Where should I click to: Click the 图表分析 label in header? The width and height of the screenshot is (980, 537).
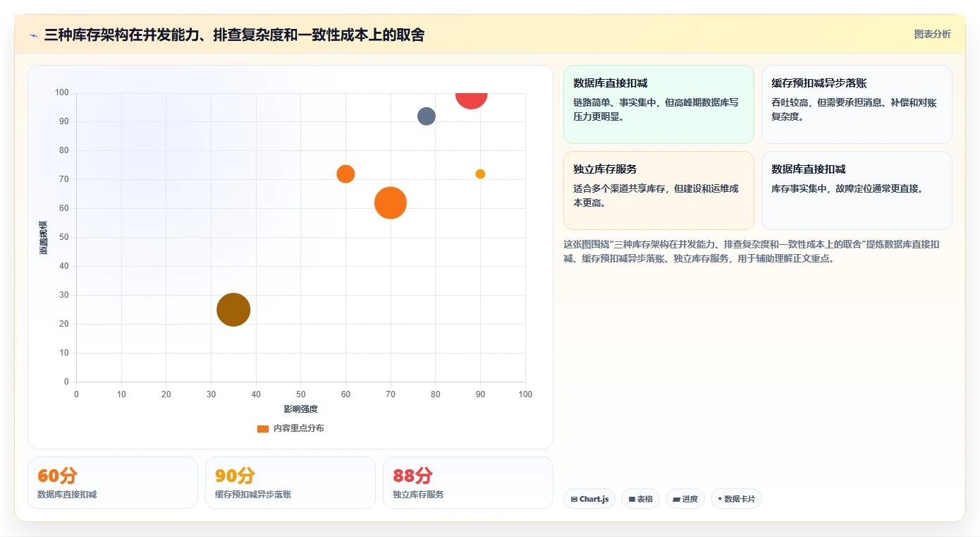tap(932, 34)
